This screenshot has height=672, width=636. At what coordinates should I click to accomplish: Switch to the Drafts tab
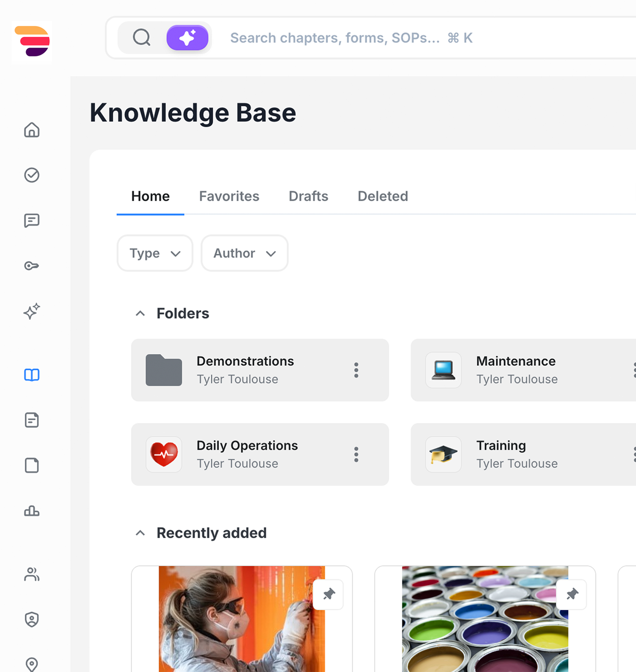click(308, 196)
